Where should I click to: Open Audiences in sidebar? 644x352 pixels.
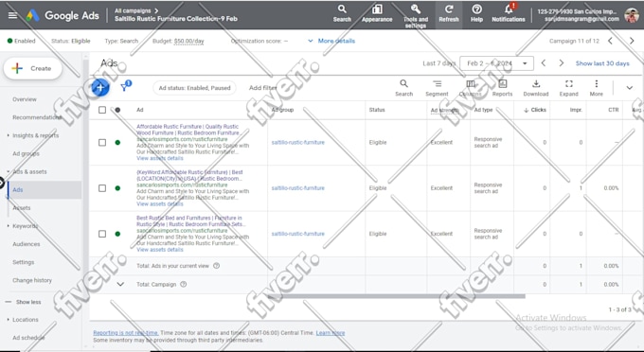[x=27, y=244]
